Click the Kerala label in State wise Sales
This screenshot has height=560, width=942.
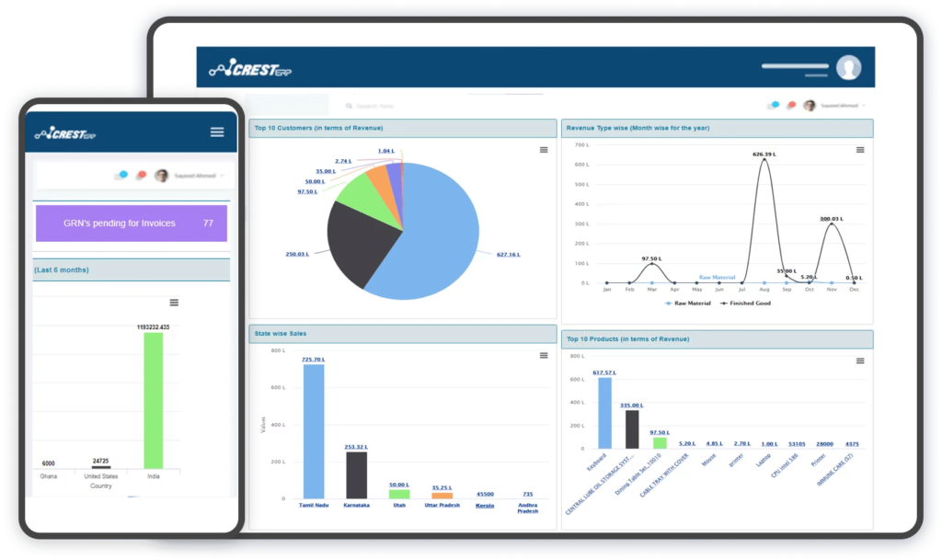pos(484,506)
